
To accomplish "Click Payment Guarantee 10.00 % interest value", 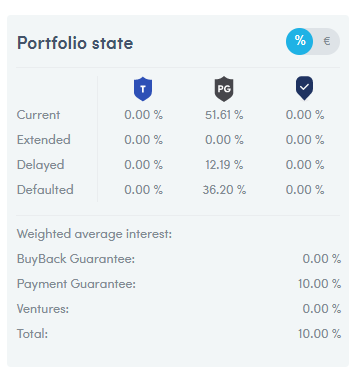I will tap(319, 284).
